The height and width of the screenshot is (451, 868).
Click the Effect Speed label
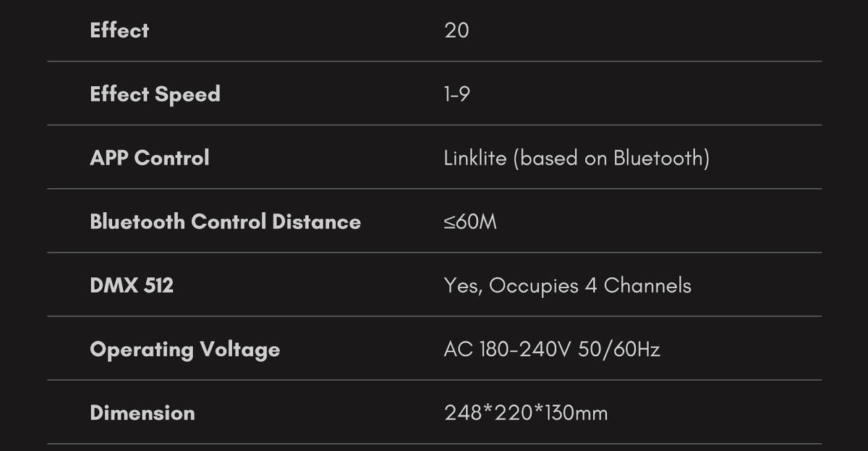click(x=155, y=95)
